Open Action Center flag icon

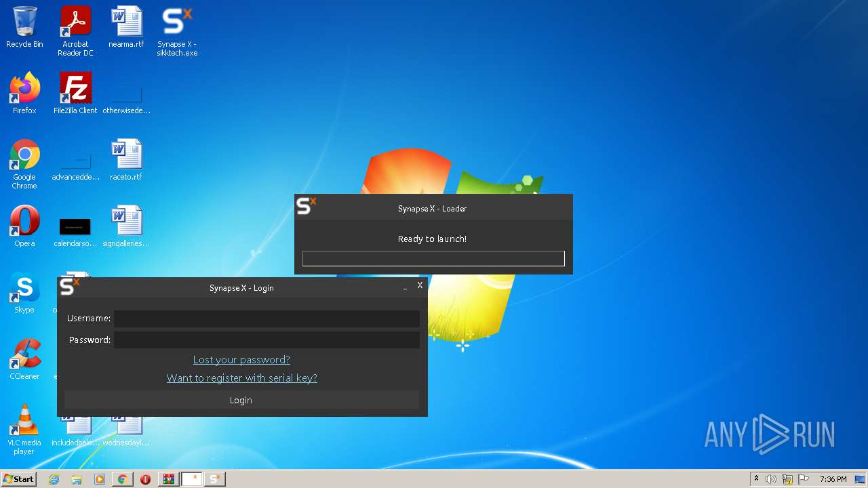pos(804,479)
